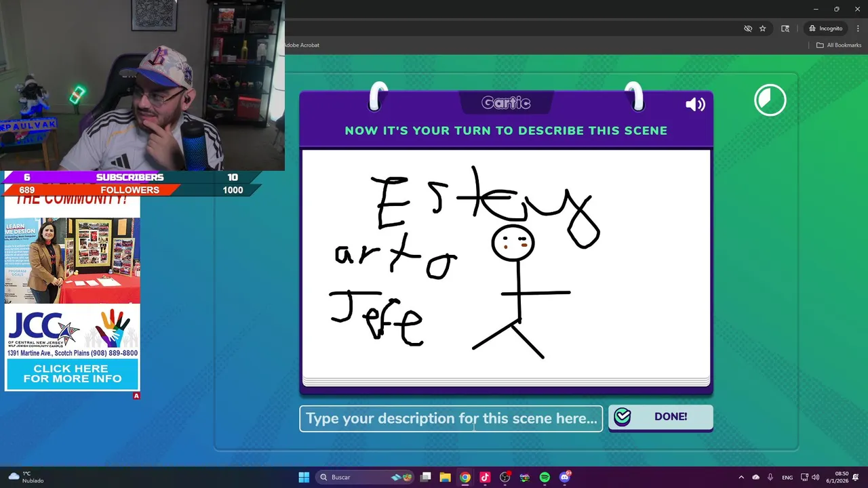Open the third-party cookies blocked eye icon
The height and width of the screenshot is (488, 868).
pyautogui.click(x=748, y=28)
